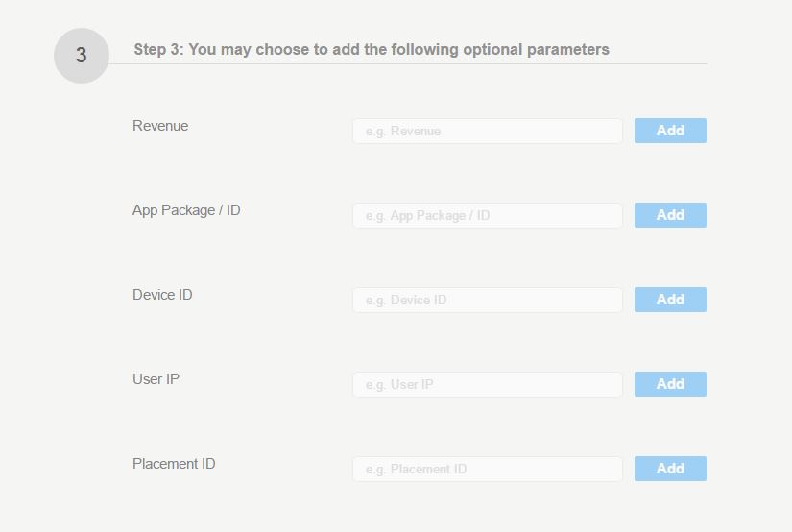
Task: Click the Revenue field label
Action: [x=160, y=125]
